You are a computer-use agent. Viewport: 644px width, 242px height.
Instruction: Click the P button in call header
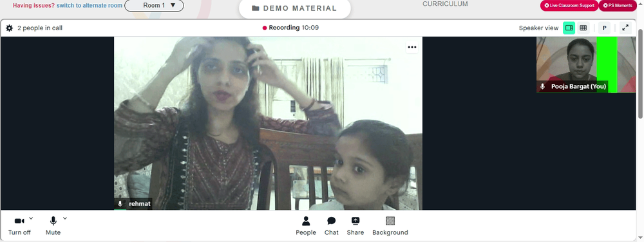604,28
